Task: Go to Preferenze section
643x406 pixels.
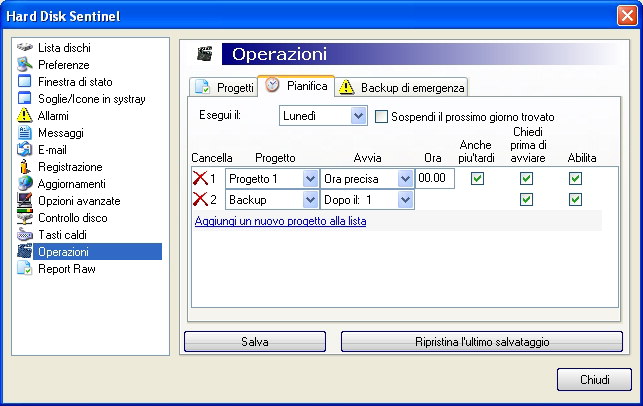Action: coord(64,65)
